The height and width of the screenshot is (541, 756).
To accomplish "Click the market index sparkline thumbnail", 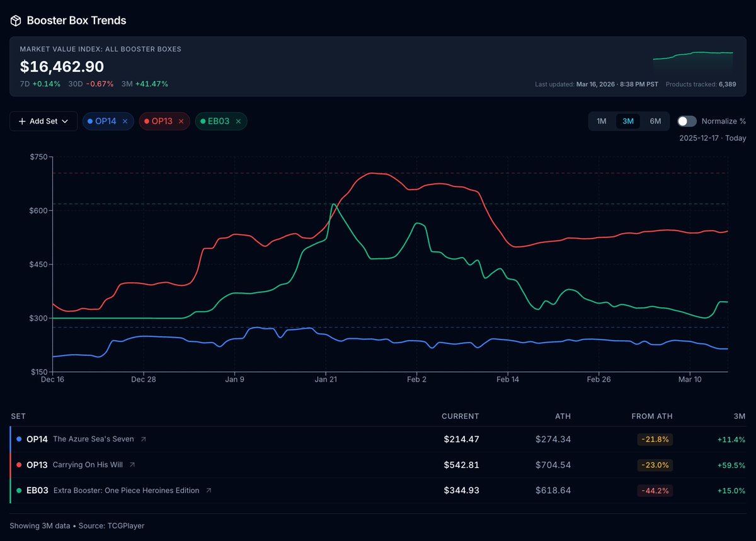I will tap(693, 62).
